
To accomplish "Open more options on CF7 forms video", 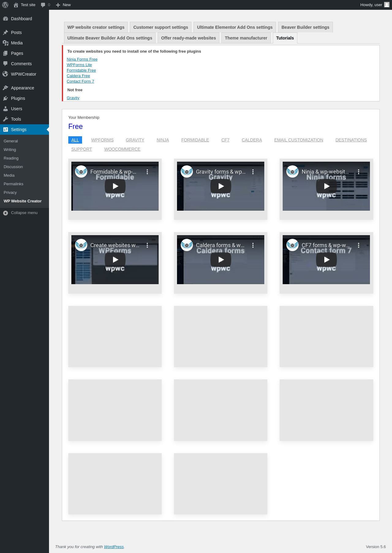I will pyautogui.click(x=359, y=245).
